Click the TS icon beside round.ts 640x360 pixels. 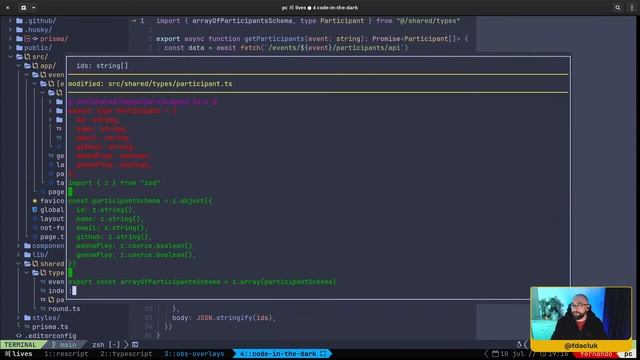43,309
